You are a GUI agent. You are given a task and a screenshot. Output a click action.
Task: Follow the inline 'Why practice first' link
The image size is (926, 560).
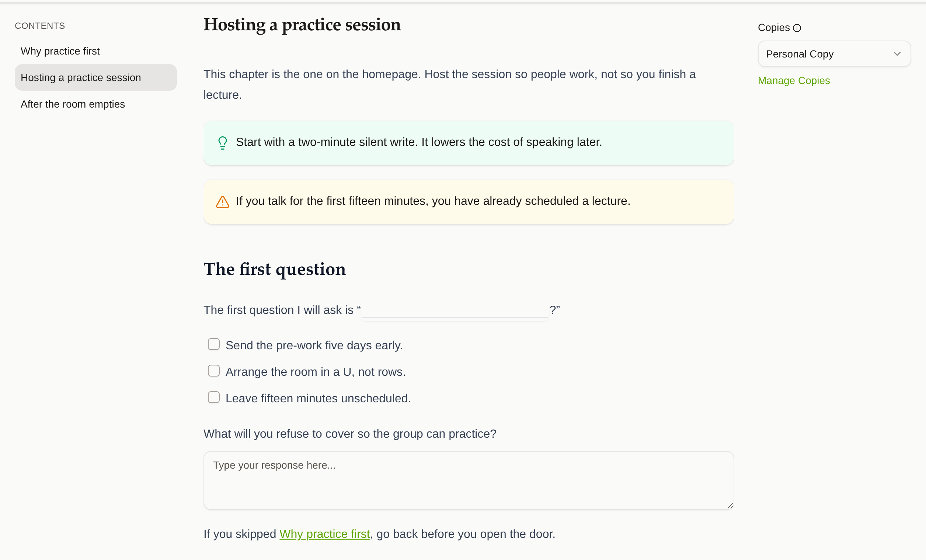(x=325, y=534)
